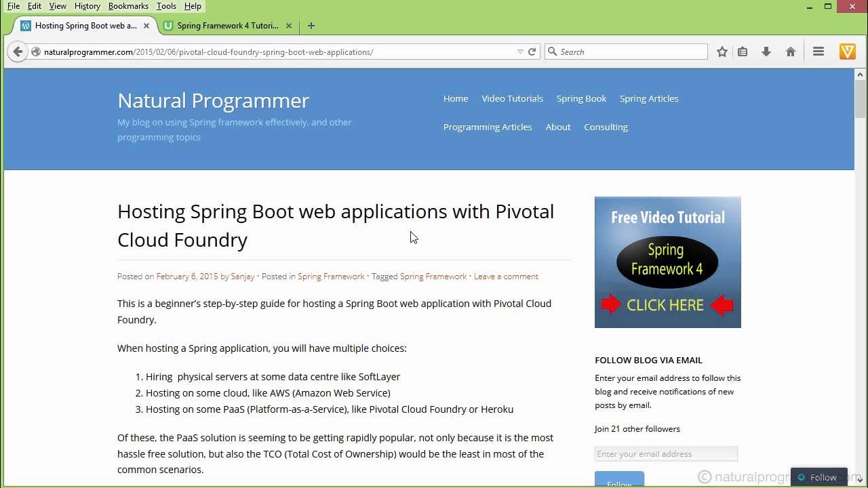Click the site identity globe icon
The width and height of the screenshot is (868, 488).
[x=36, y=52]
